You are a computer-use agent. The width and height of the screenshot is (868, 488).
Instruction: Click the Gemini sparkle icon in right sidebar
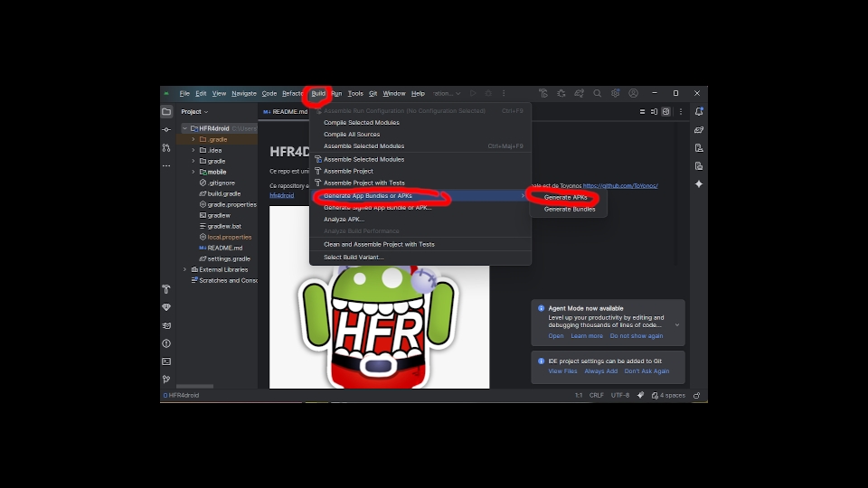pos(699,184)
